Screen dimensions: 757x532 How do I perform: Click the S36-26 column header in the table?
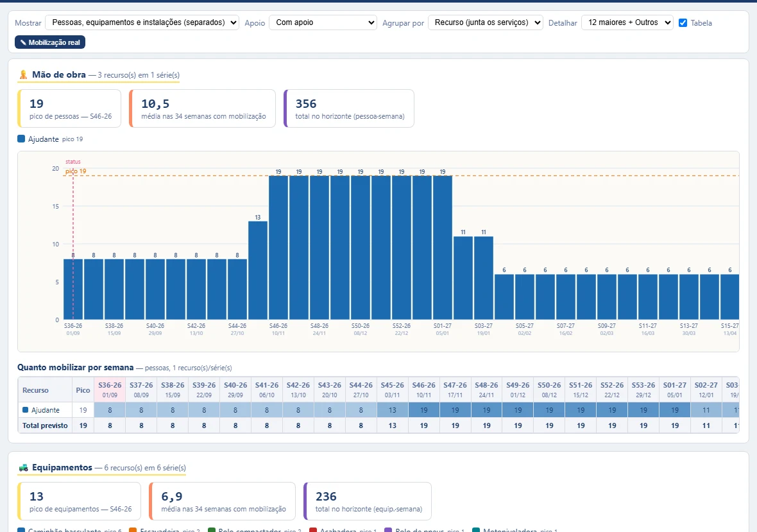[x=110, y=390]
